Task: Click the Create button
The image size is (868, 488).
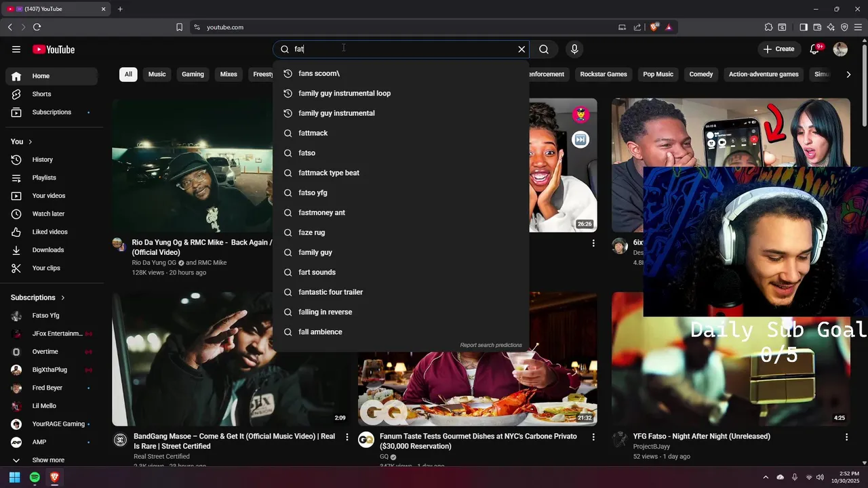Action: click(x=778, y=49)
